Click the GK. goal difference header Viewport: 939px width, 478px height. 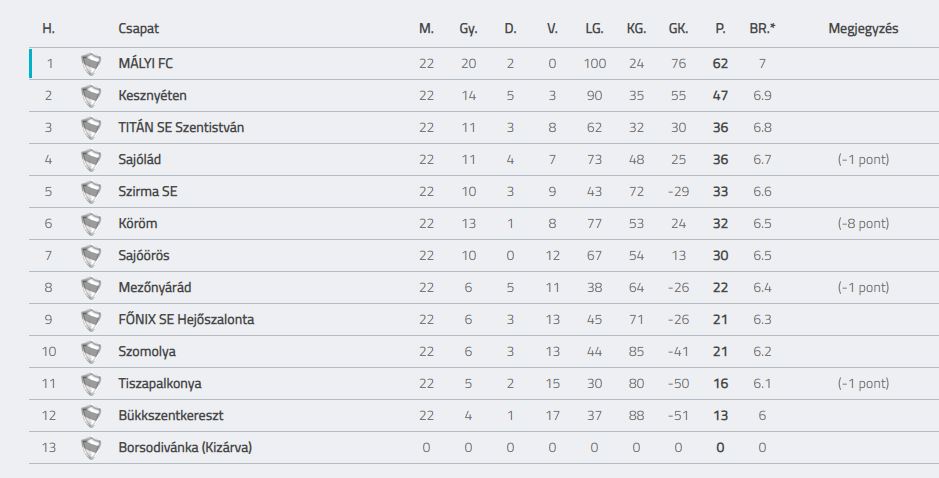pos(678,28)
